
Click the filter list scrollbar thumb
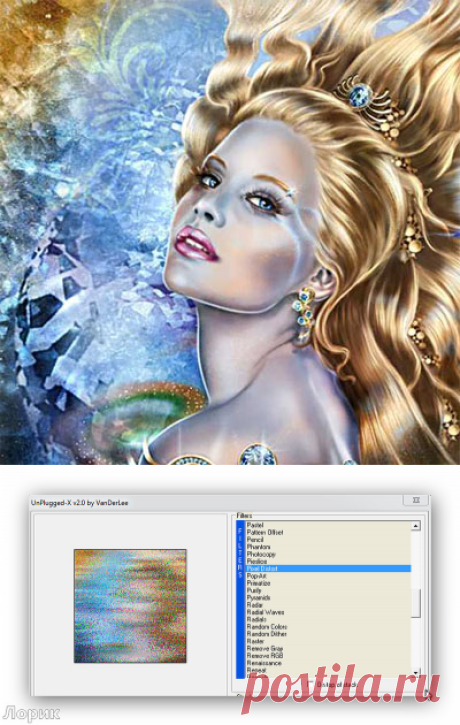416,603
